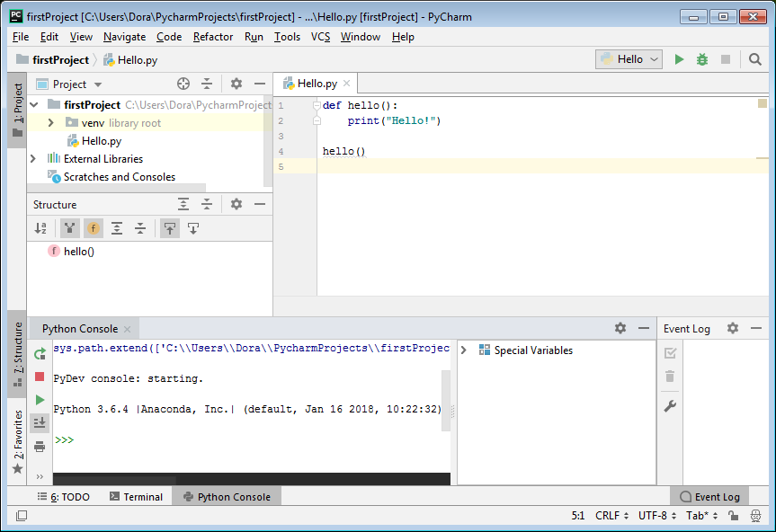Click locate/scroll from source icon in Project panel
The image size is (776, 532).
(183, 84)
